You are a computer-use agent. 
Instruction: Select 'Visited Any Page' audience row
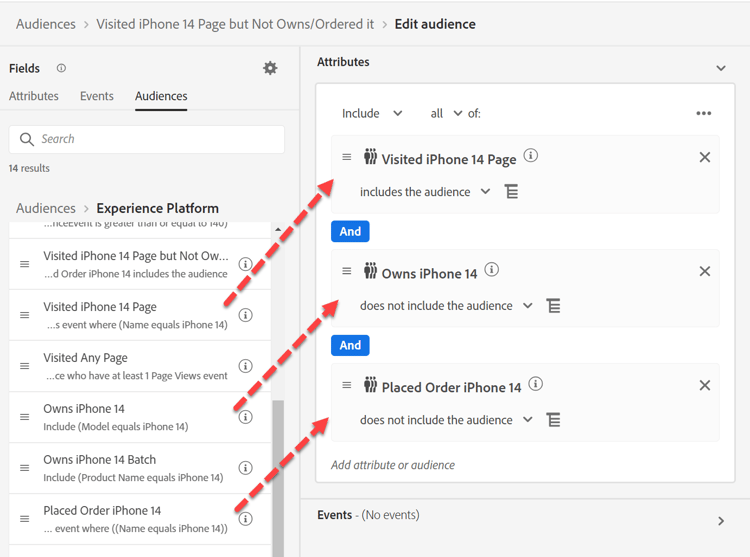140,366
